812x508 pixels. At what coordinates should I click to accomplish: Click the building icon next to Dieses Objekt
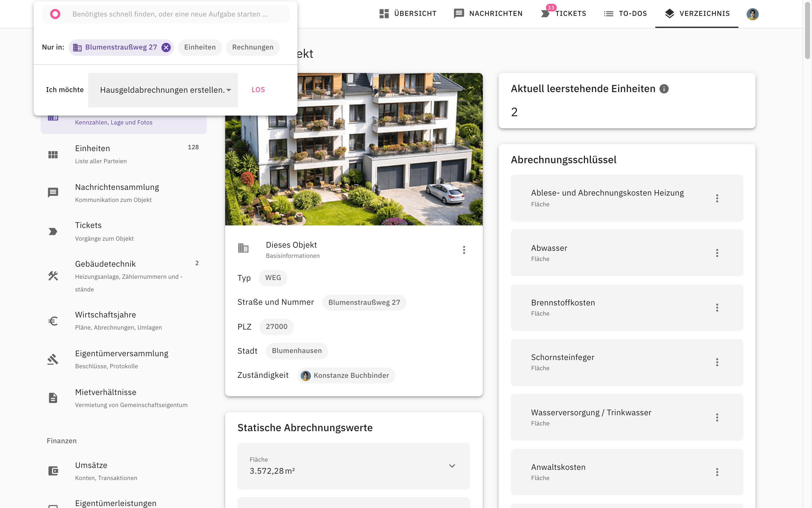(243, 248)
